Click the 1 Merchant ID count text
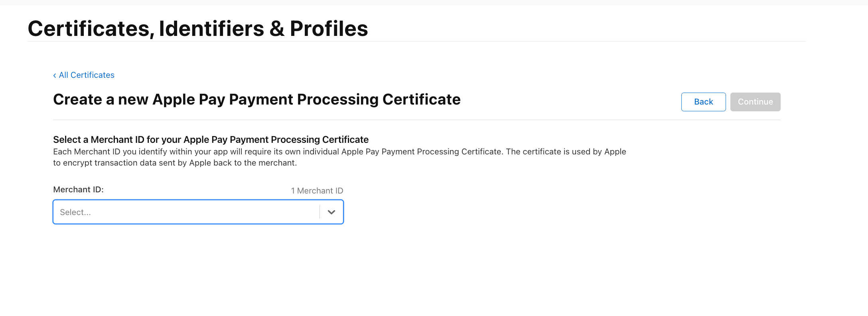This screenshot has height=316, width=868. (x=317, y=191)
